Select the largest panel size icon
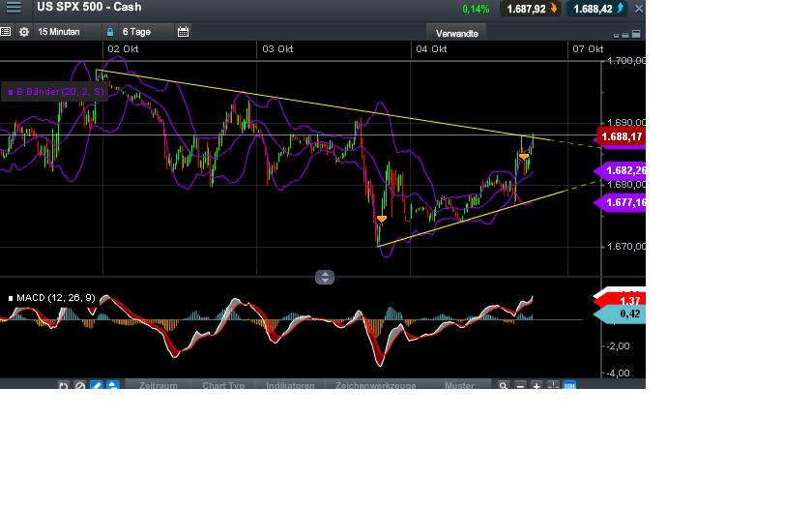Screen dimensions: 812x508 click(636, 34)
